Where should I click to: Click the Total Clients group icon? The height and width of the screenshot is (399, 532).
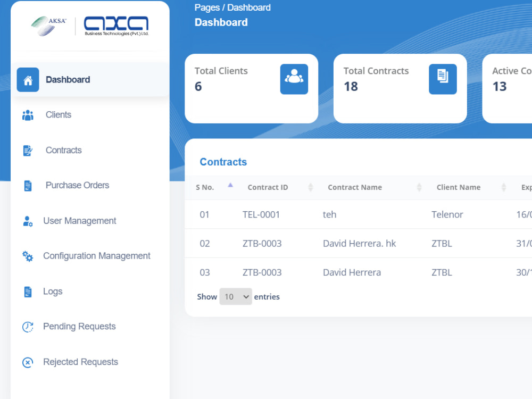[x=294, y=79]
